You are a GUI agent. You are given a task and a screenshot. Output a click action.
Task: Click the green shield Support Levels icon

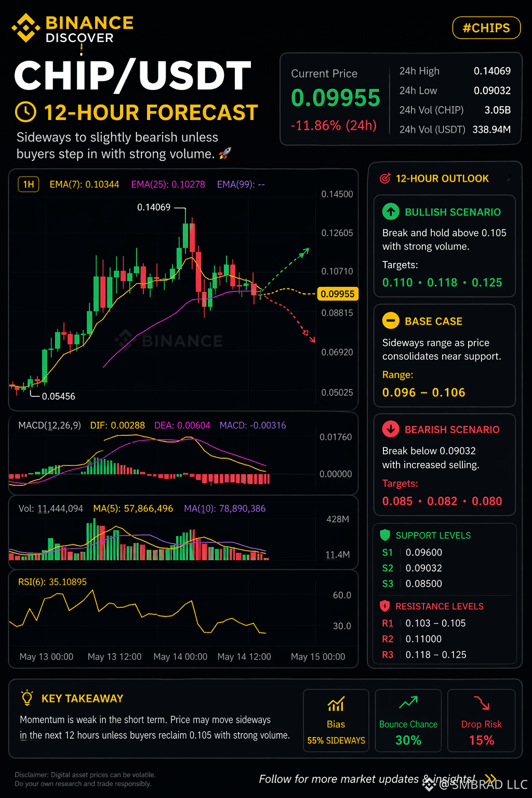point(385,535)
